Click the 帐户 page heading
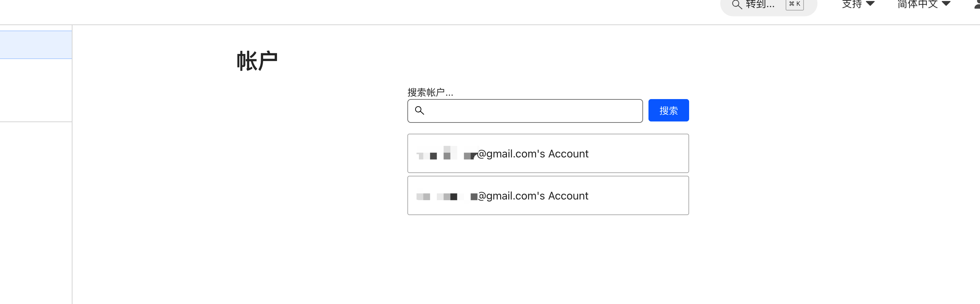980x304 pixels. [257, 61]
